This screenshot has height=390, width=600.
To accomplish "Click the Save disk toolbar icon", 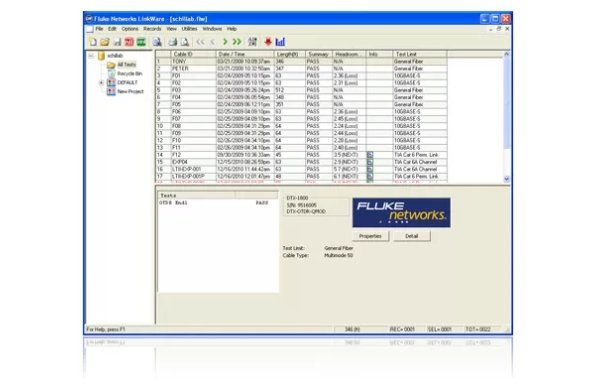I will pyautogui.click(x=117, y=42).
